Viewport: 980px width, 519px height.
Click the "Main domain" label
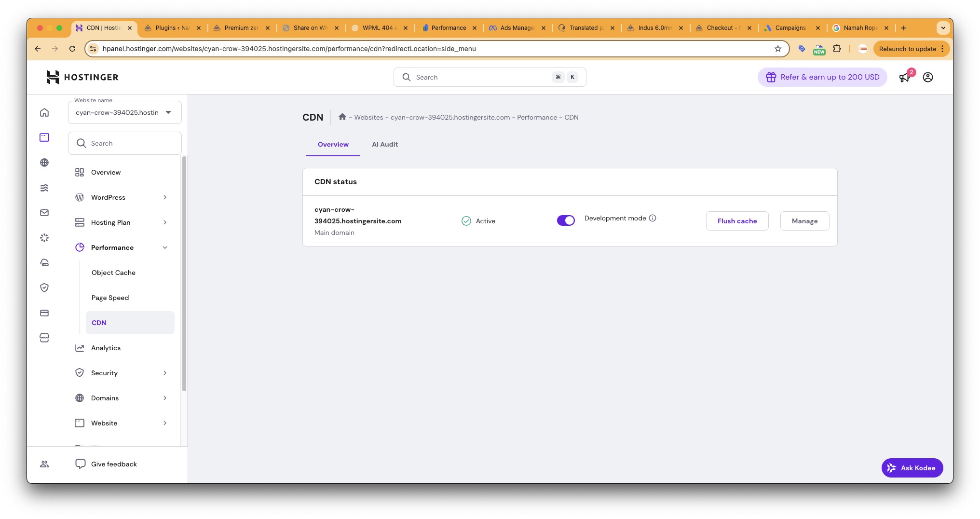[x=334, y=232]
